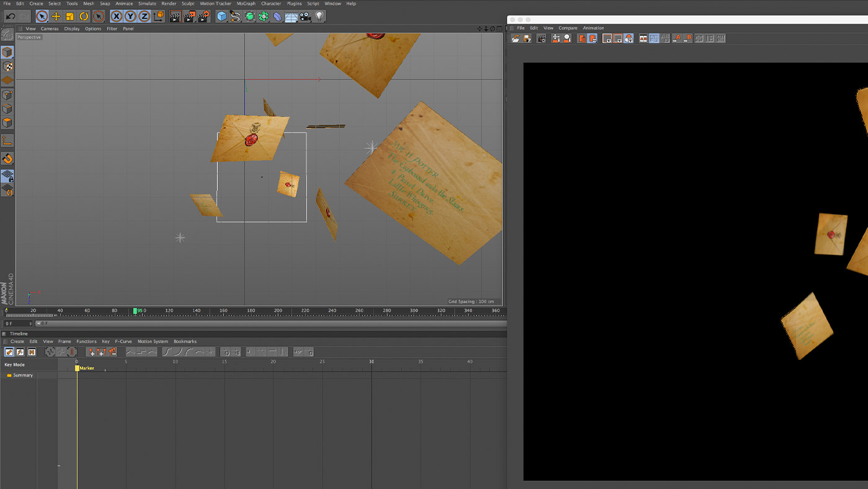This screenshot has height=489, width=868.
Task: Select the Scale tool
Action: (70, 16)
